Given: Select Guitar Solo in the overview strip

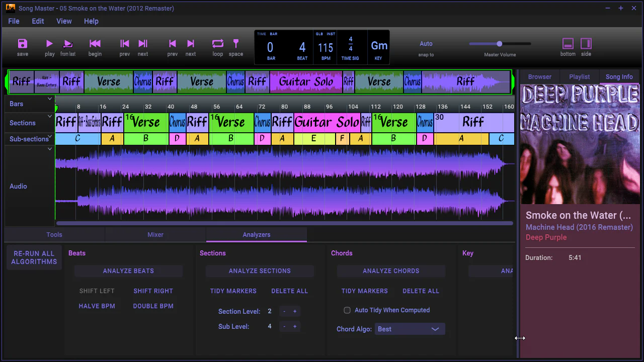Looking at the screenshot, I should (x=306, y=81).
